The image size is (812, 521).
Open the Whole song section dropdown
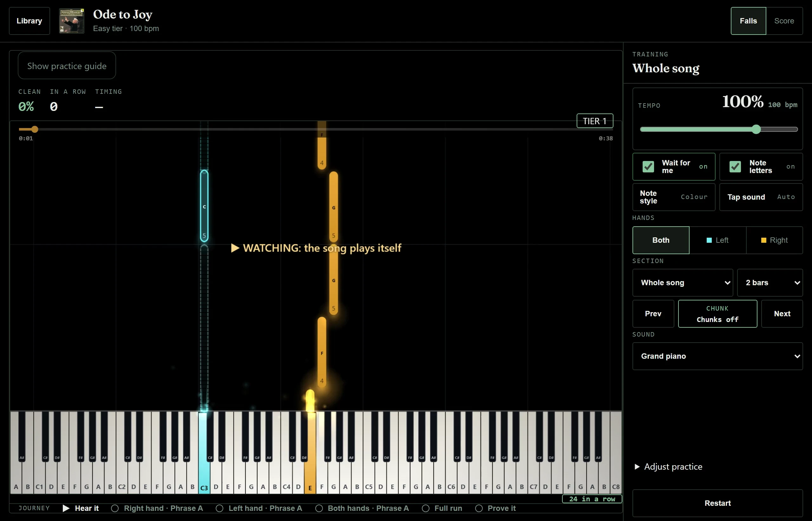pyautogui.click(x=683, y=283)
